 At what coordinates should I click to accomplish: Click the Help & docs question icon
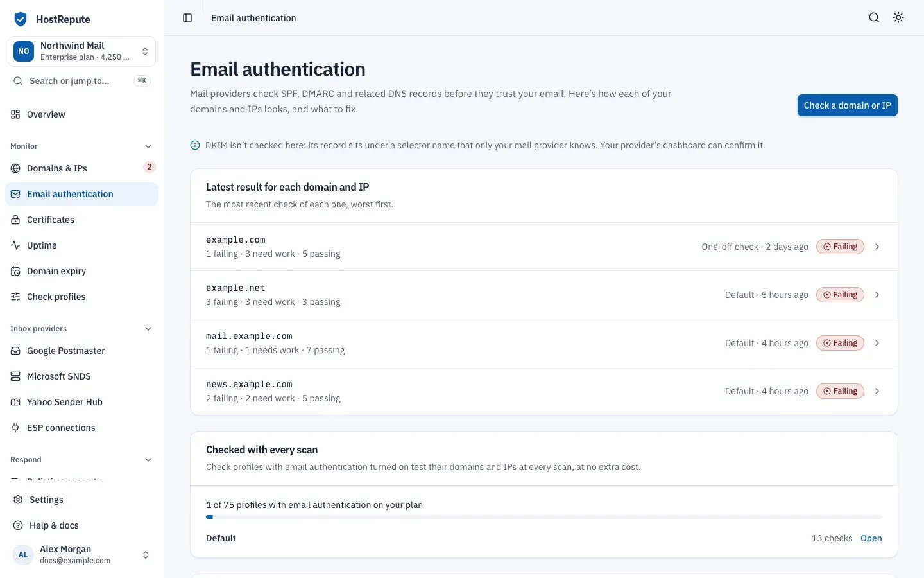[x=18, y=525]
